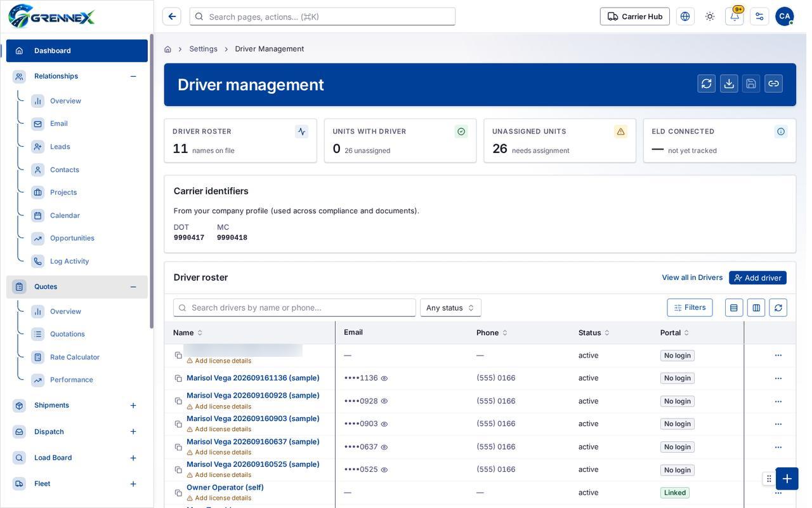Sort the table by Name column
The image size is (812, 508).
pos(188,333)
